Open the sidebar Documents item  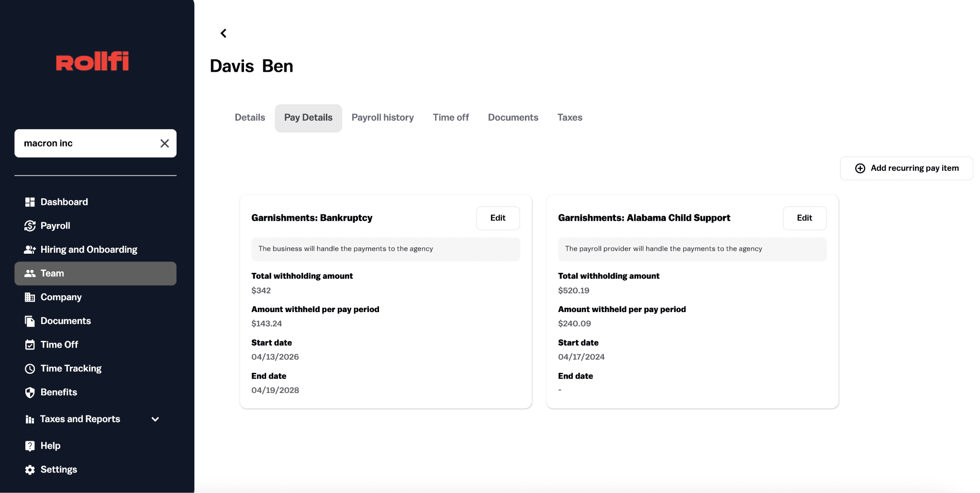pyautogui.click(x=95, y=321)
